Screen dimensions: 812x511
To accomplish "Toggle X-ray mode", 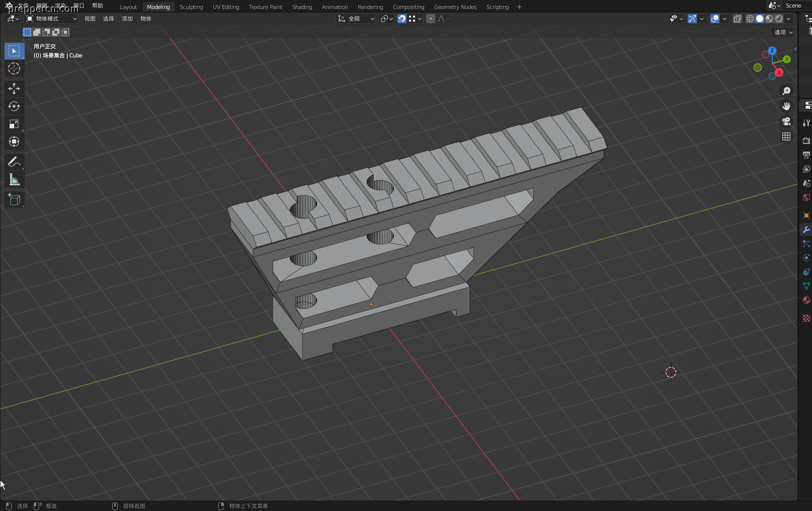I will (738, 19).
